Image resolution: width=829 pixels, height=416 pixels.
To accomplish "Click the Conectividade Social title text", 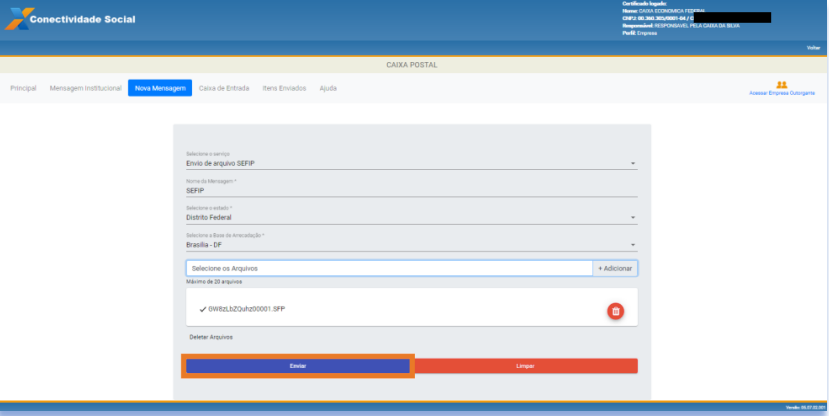I will 82,20.
